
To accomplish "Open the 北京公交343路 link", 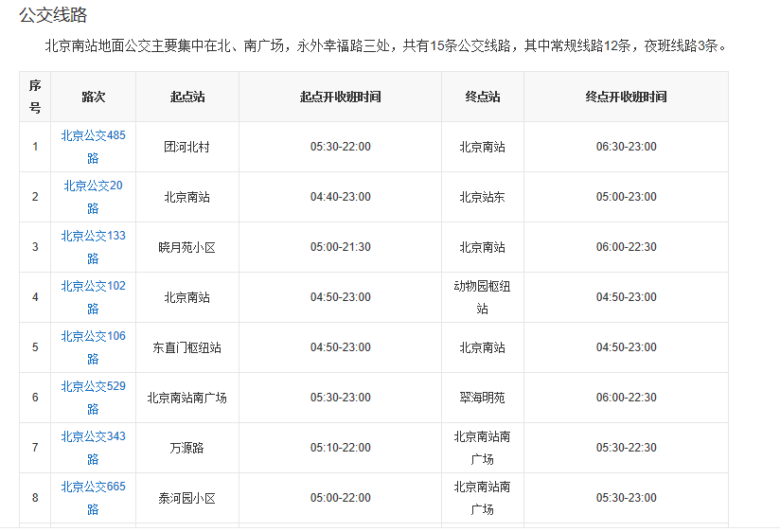I will click(93, 448).
